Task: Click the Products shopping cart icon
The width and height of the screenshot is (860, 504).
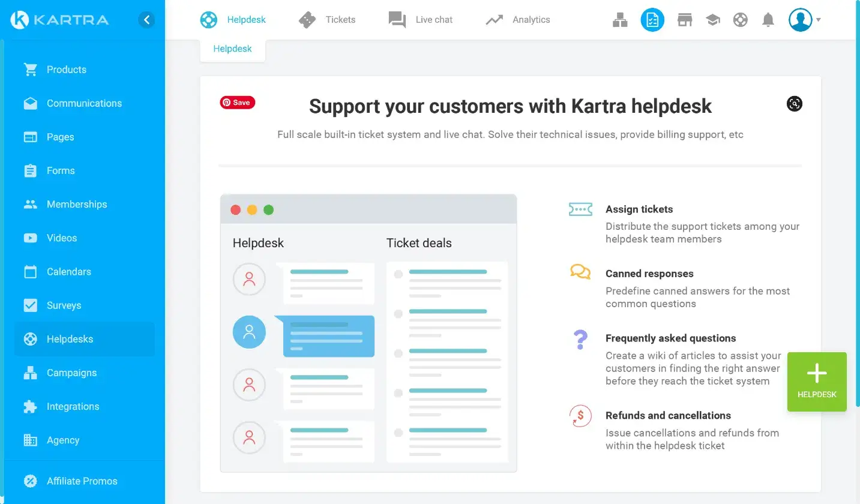Action: tap(30, 70)
